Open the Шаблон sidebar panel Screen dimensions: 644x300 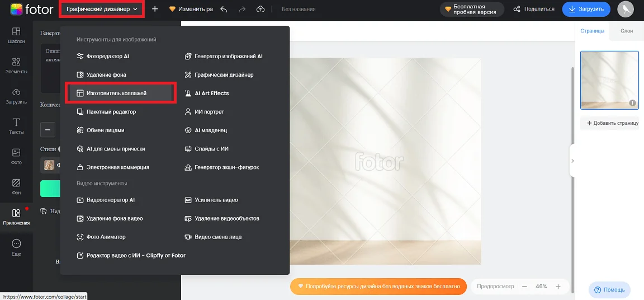16,35
